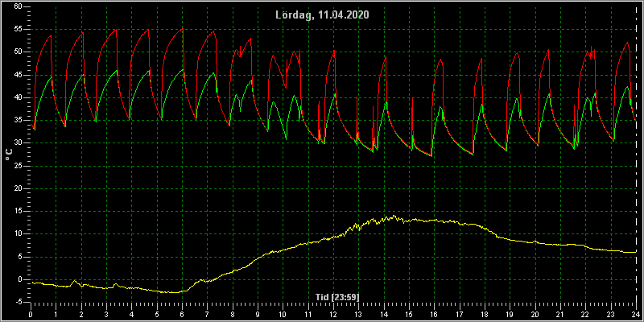This screenshot has width=644, height=322.
Task: Click the Tid [23:59] time label
Action: click(x=334, y=296)
